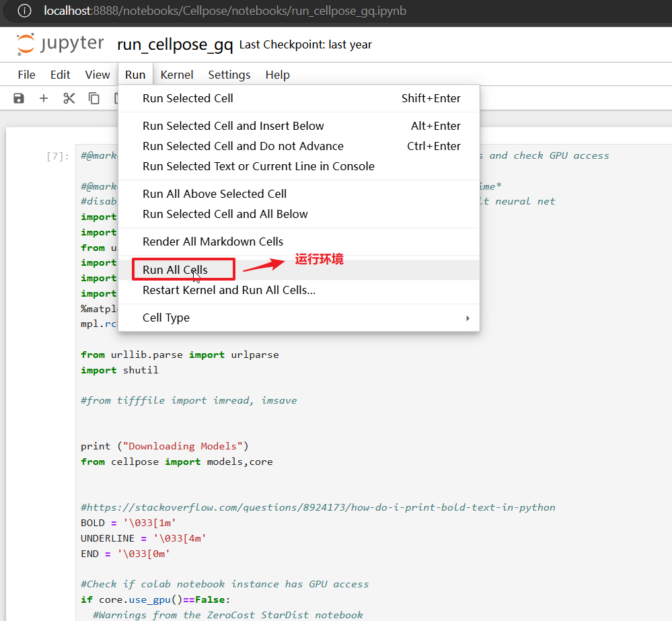
Task: Open the Help menu
Action: (x=277, y=75)
